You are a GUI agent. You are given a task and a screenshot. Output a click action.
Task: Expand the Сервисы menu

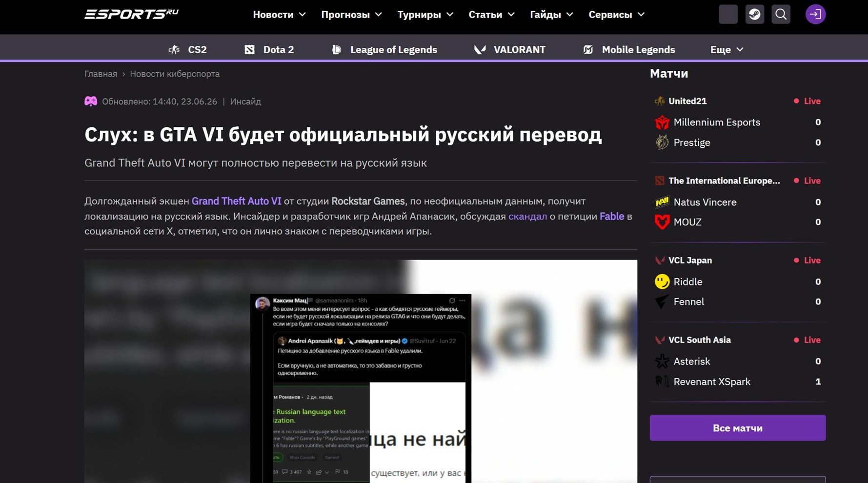(617, 15)
